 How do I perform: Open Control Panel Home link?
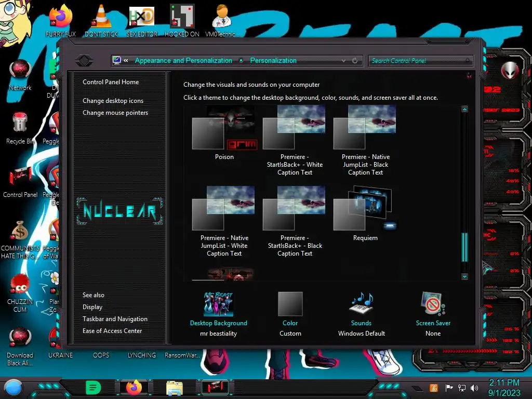coord(111,82)
